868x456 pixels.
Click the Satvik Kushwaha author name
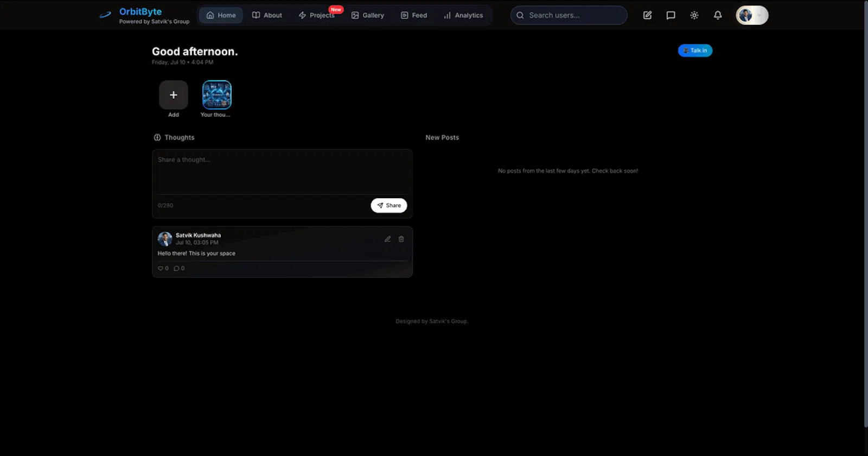click(198, 235)
